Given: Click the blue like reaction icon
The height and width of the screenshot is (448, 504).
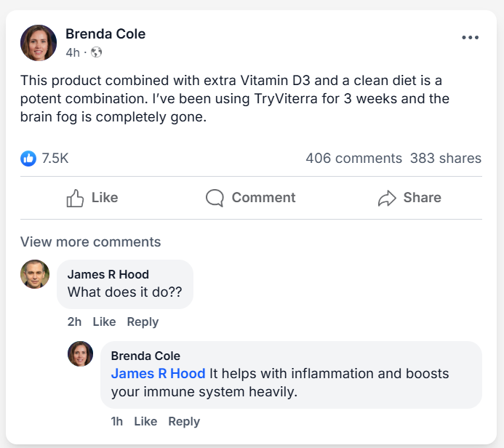Looking at the screenshot, I should 28,159.
